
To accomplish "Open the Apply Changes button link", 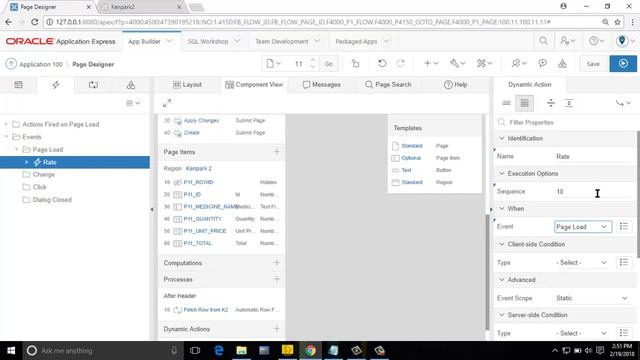I will [x=201, y=120].
